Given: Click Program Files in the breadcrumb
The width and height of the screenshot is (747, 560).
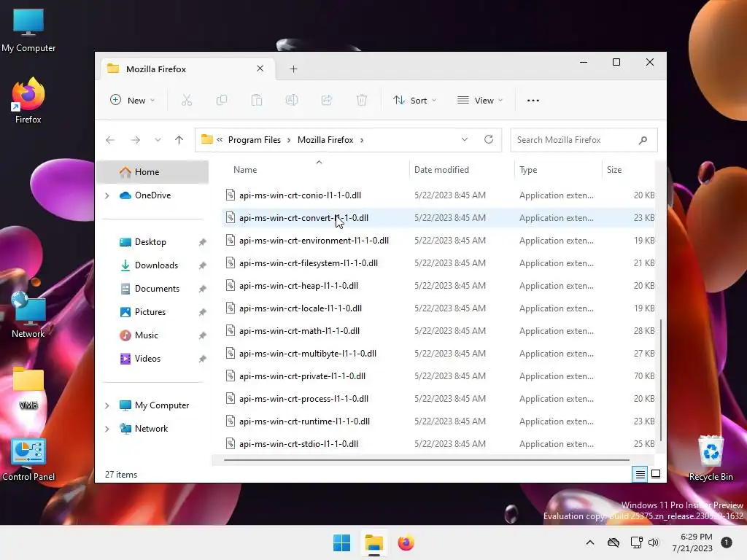Looking at the screenshot, I should tap(255, 140).
